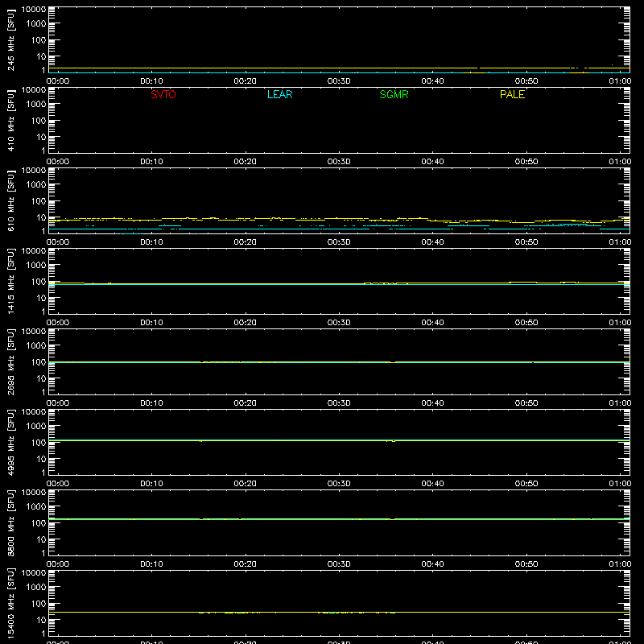Click the green SGMR legend label
The image size is (644, 644).
(x=394, y=94)
